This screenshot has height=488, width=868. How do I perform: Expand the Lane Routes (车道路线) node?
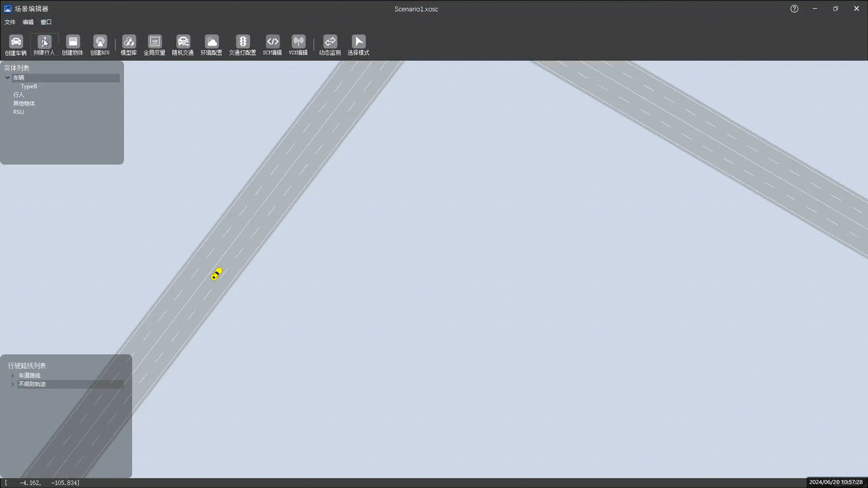tap(13, 375)
